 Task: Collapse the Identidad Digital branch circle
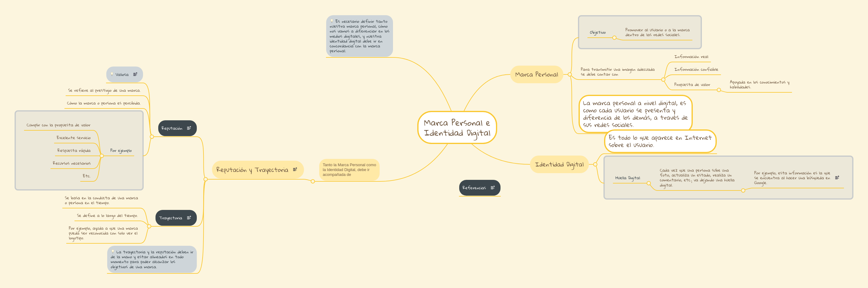pos(595,165)
